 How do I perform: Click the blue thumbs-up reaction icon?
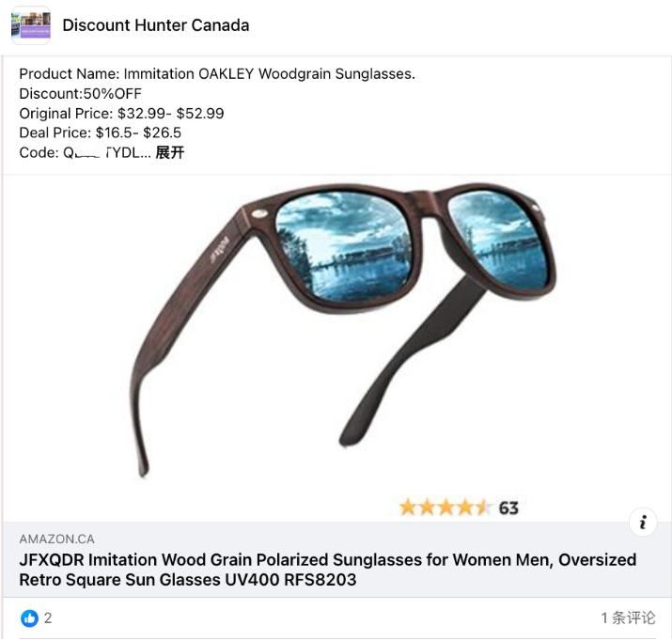click(29, 618)
